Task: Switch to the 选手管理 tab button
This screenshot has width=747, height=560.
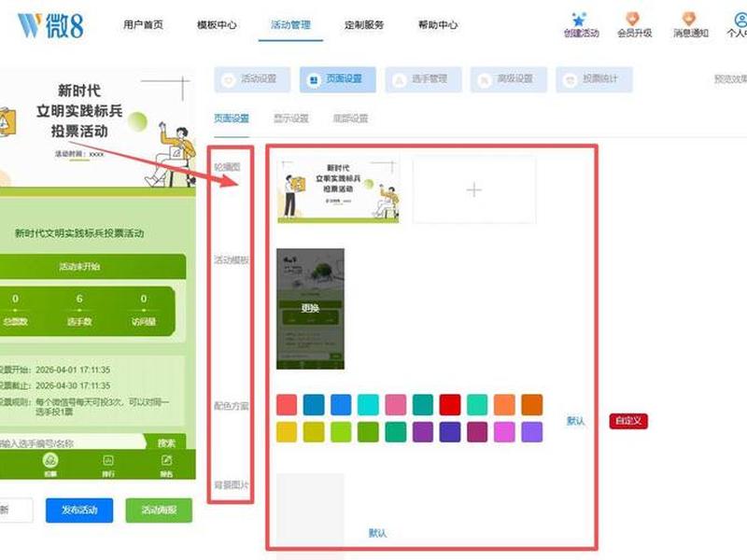Action: pyautogui.click(x=423, y=79)
